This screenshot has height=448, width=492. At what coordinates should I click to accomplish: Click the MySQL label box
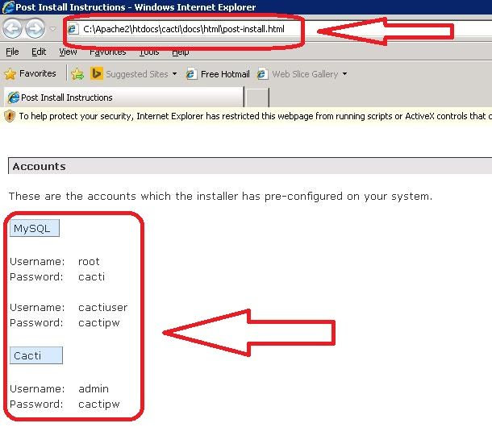[x=34, y=228]
